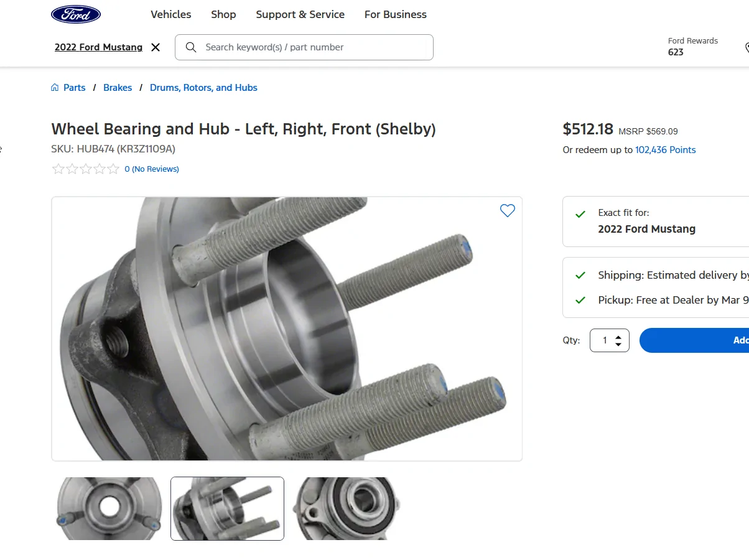Save part with the heart icon
This screenshot has width=749, height=560.
coord(508,211)
